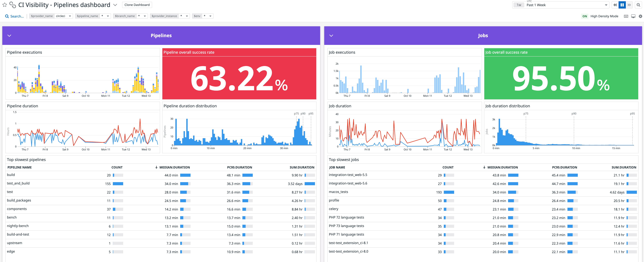Open the keyboard shortcuts icon
The height and width of the screenshot is (262, 644).
point(626,16)
